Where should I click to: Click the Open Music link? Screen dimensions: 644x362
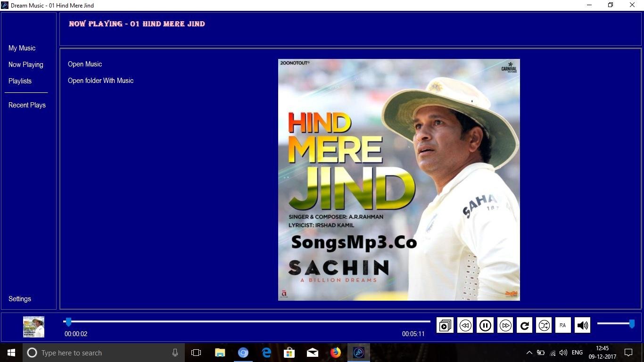(x=85, y=64)
